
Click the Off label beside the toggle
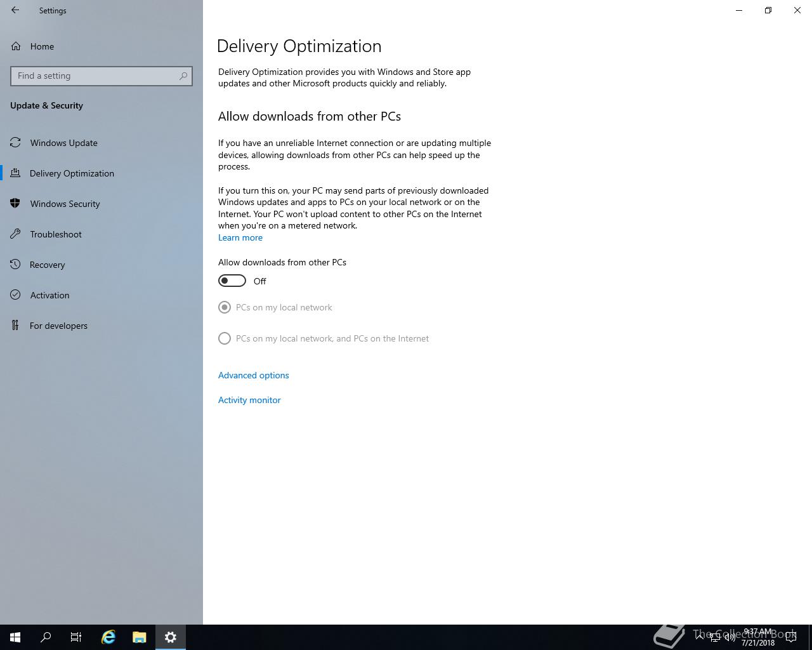click(x=259, y=281)
